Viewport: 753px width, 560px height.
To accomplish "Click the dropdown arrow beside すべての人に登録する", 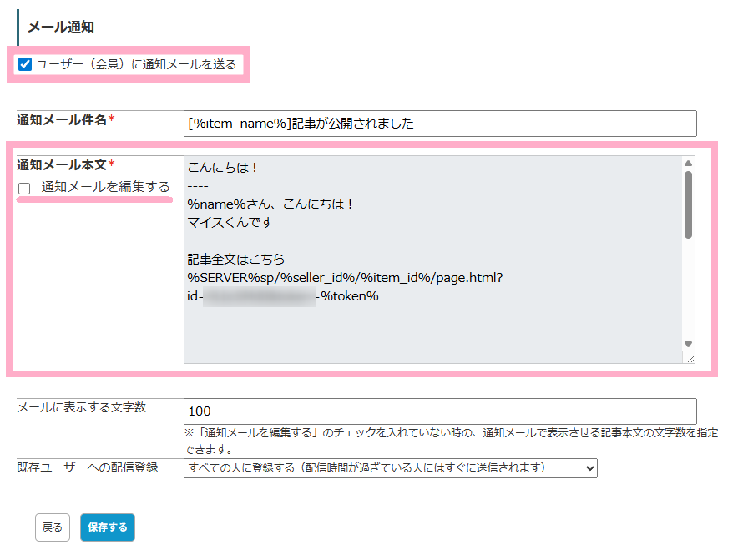I will click(x=590, y=468).
